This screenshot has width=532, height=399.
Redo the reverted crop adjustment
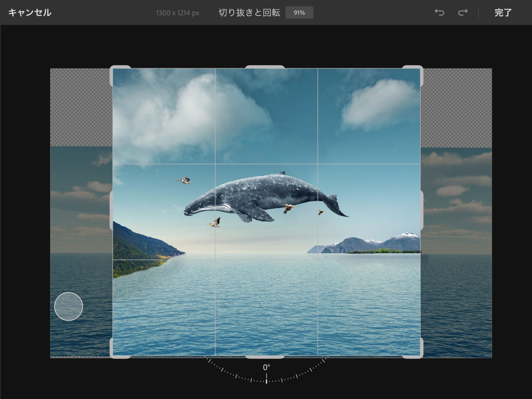click(x=462, y=12)
